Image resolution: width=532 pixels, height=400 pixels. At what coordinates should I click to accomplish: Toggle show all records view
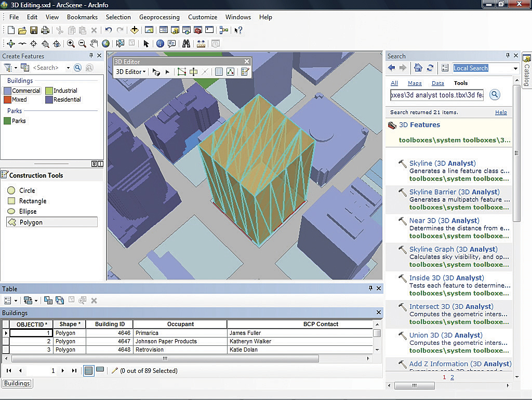(88, 370)
